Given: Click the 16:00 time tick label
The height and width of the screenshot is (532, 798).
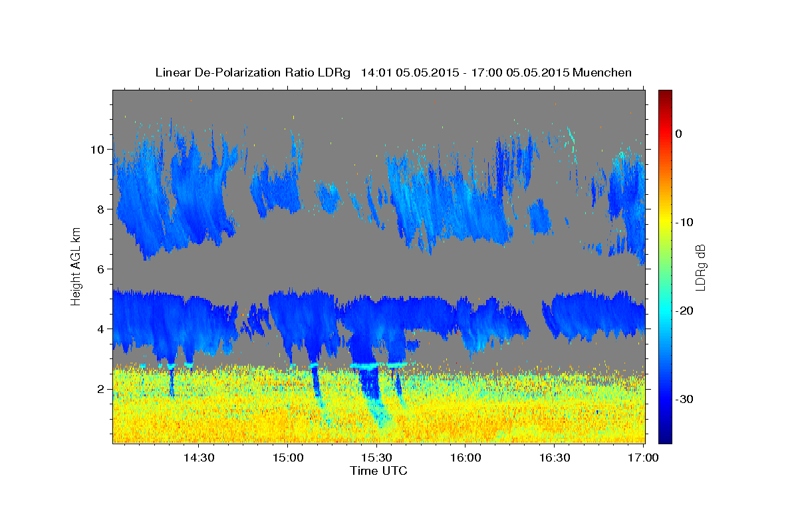Looking at the screenshot, I should pos(465,458).
